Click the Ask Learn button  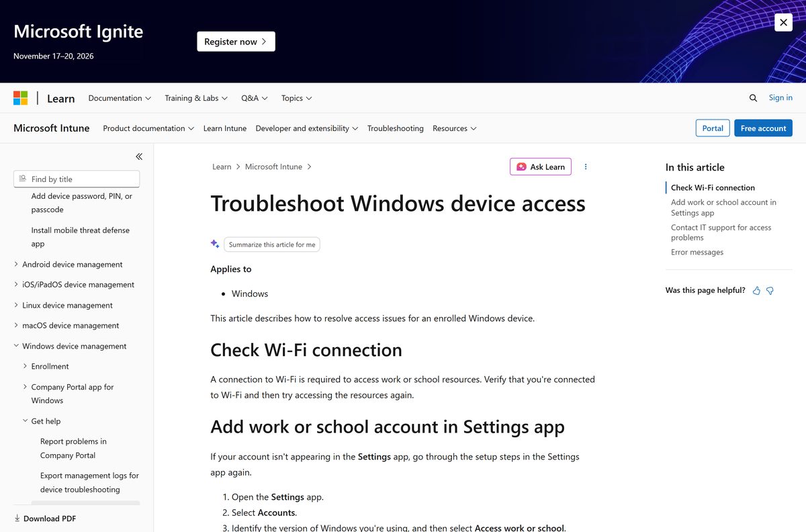541,167
